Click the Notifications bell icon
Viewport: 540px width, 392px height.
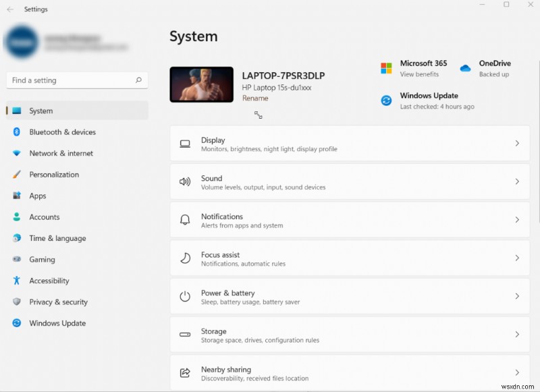(x=184, y=220)
